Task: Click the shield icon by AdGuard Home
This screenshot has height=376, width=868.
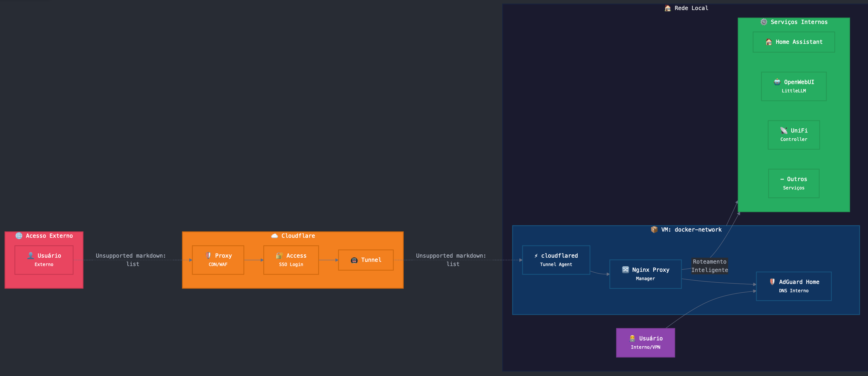Action: 772,282
